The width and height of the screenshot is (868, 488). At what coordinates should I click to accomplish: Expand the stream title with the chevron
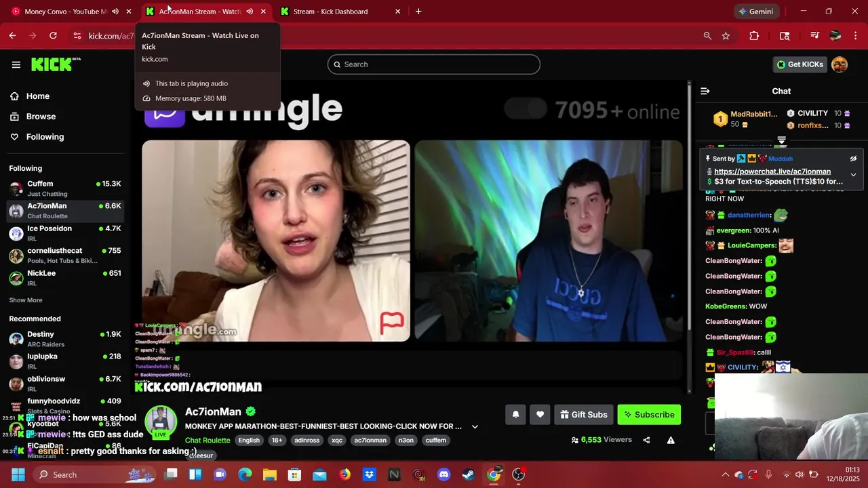click(475, 427)
